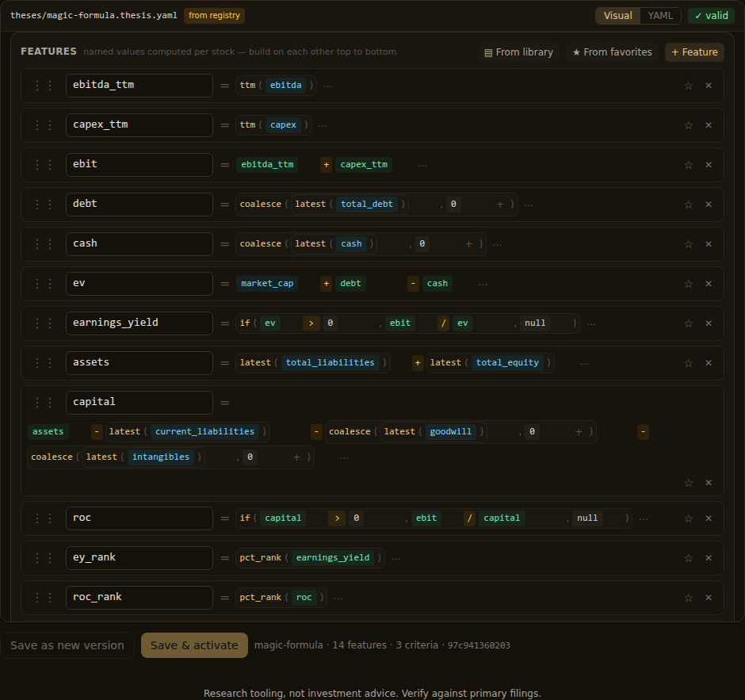Select the plus operator in ebit expression
Screen dimensions: 745x700
click(326, 164)
